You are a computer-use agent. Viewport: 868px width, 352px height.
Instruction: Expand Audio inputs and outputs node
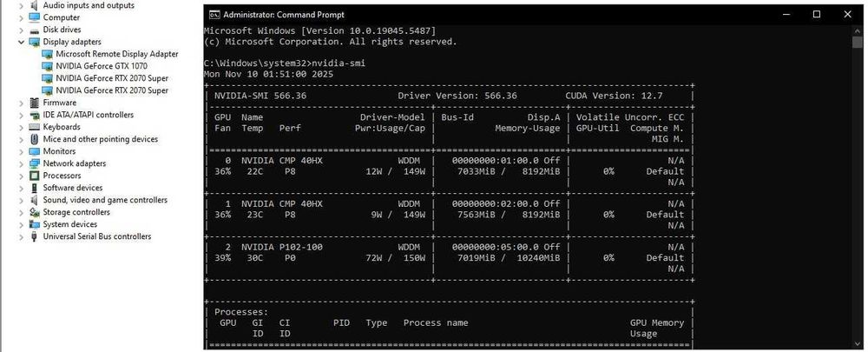(x=22, y=5)
